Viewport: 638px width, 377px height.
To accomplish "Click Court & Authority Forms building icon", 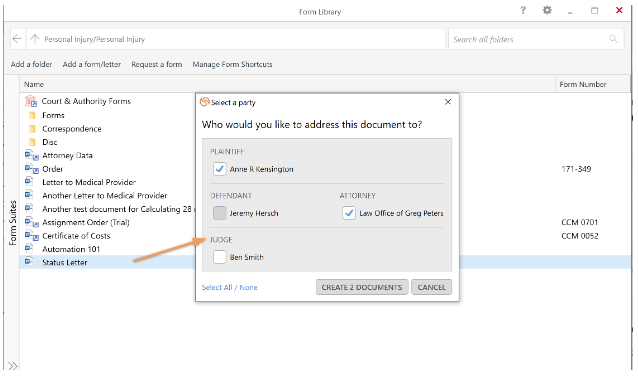I will tap(31, 101).
